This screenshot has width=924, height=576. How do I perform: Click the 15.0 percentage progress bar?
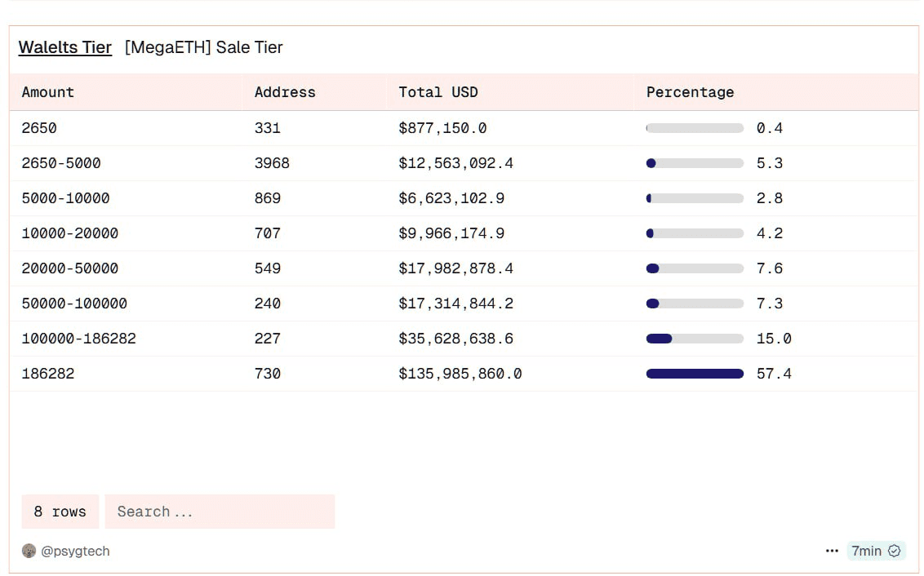click(695, 339)
